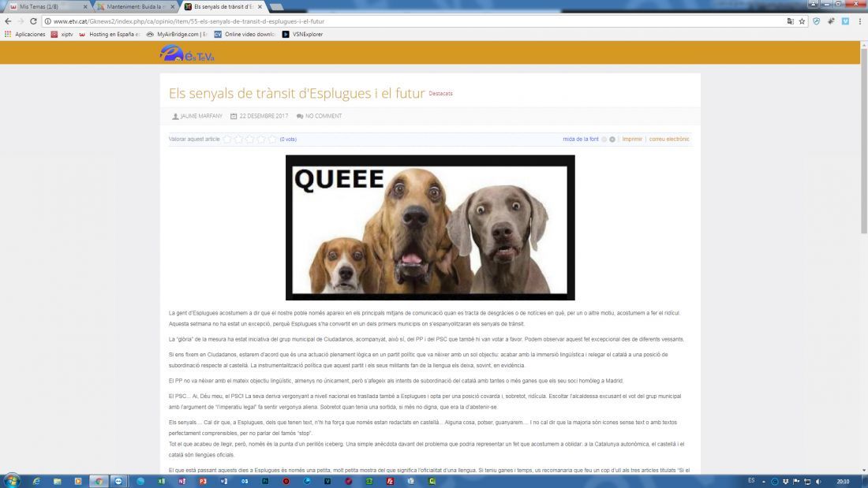Increase the article font size
This screenshot has width=868, height=488.
pos(612,140)
